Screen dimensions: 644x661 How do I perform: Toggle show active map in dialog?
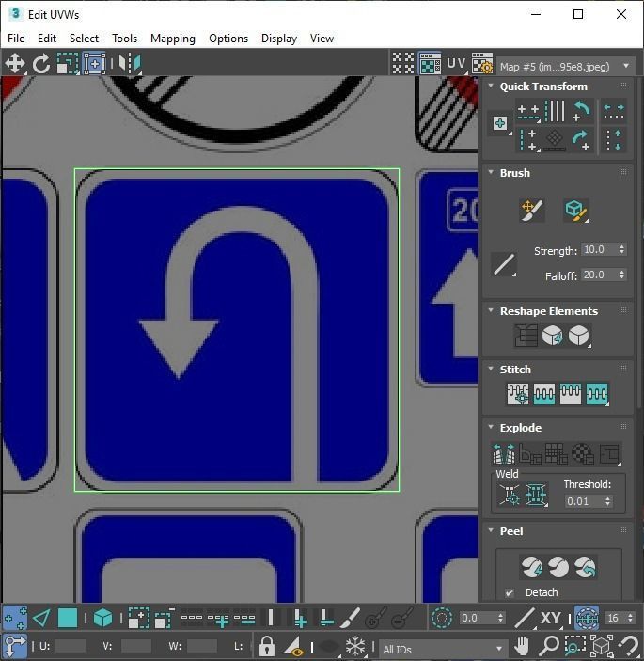click(430, 63)
